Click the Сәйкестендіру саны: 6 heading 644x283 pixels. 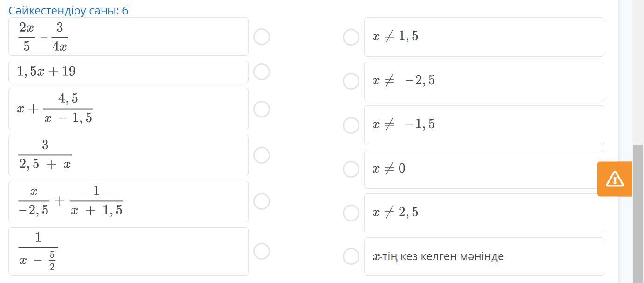(68, 11)
